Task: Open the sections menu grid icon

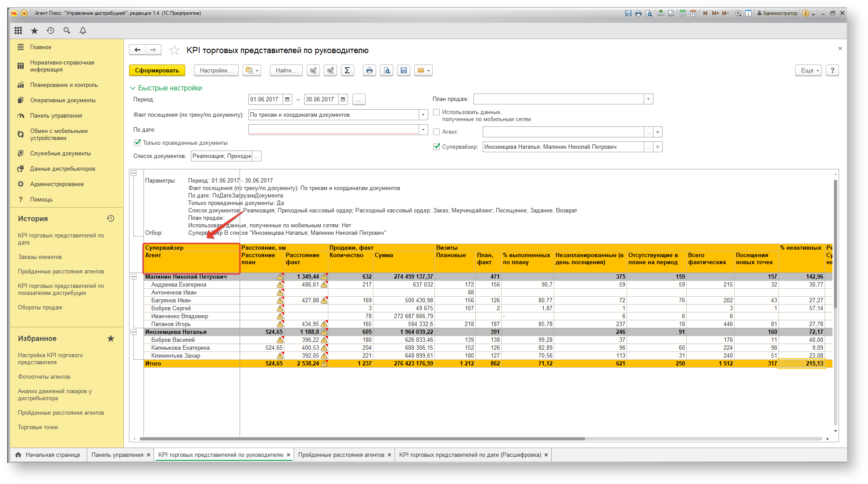Action: click(18, 30)
